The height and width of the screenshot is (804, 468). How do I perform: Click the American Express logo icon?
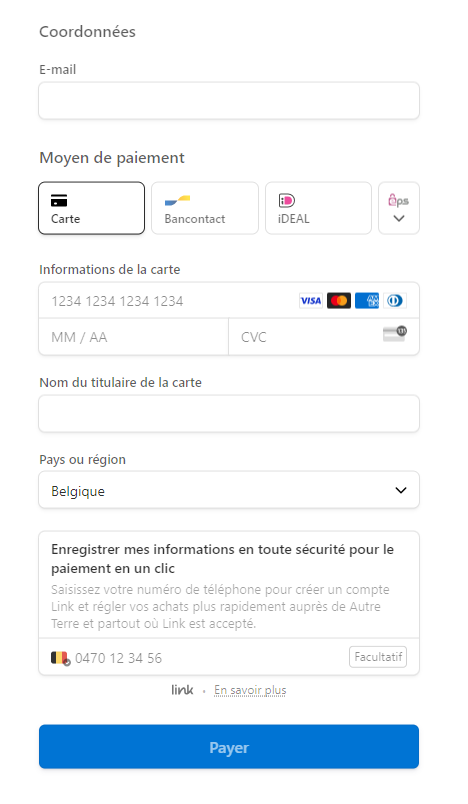click(367, 300)
